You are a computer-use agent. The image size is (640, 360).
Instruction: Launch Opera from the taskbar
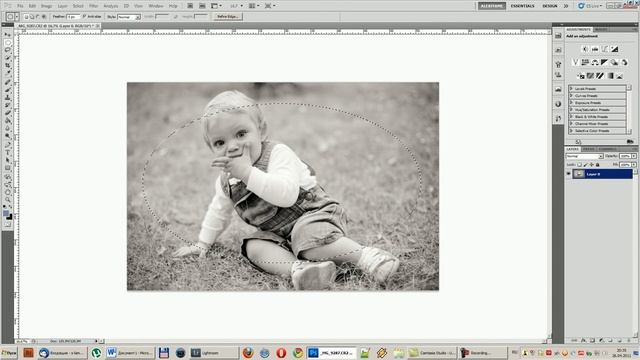[x=281, y=353]
